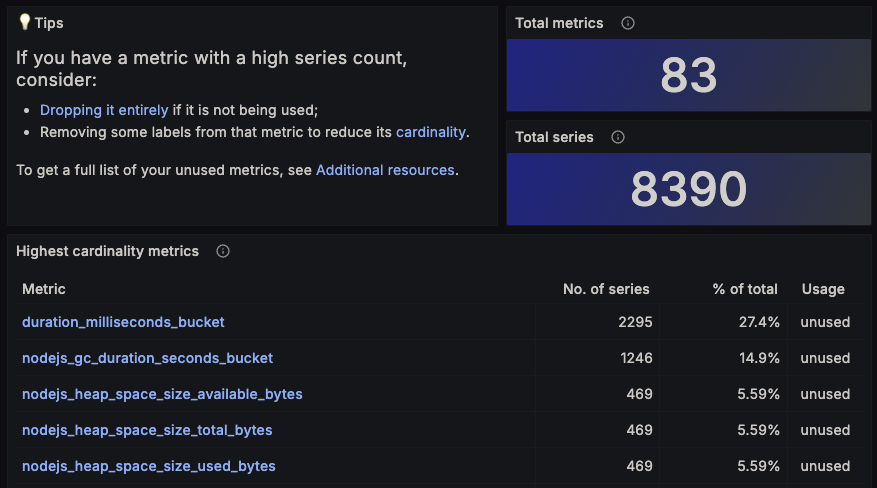
Task: Click nodejs_heap_space_size_total_bytes metric link
Action: pos(147,430)
